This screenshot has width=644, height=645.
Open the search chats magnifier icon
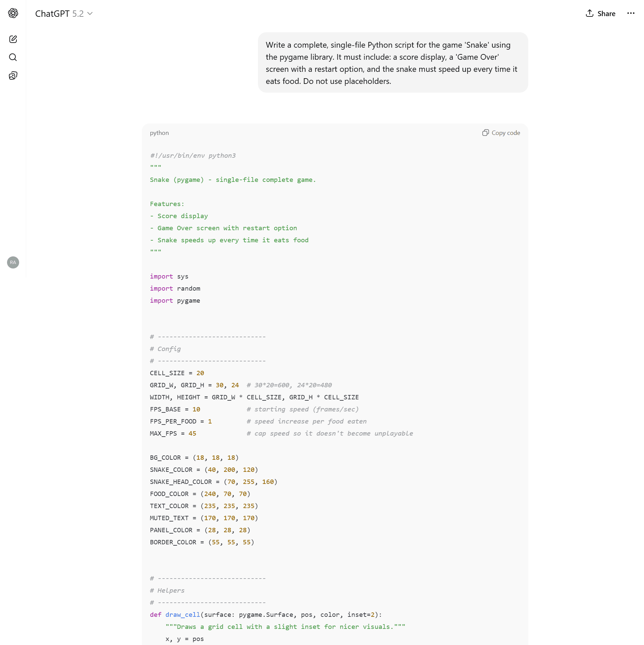pos(13,57)
